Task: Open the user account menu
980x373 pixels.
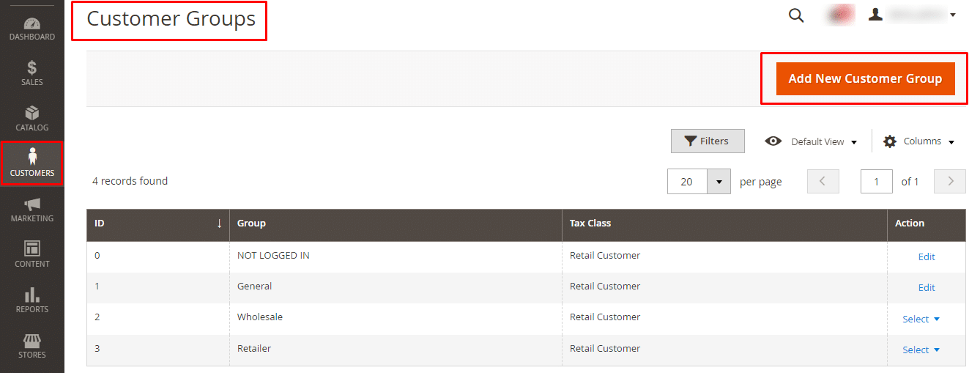Action: (x=913, y=15)
